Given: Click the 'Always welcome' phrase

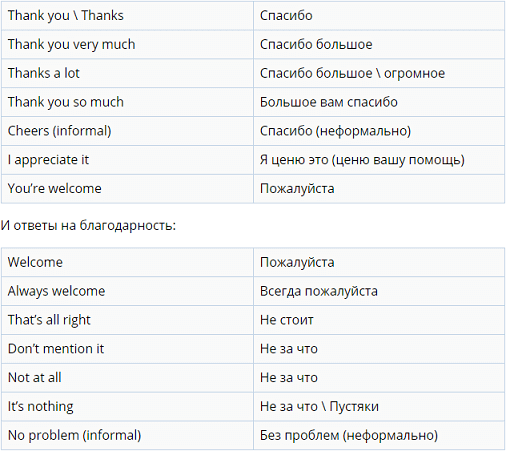Looking at the screenshot, I should point(56,291).
